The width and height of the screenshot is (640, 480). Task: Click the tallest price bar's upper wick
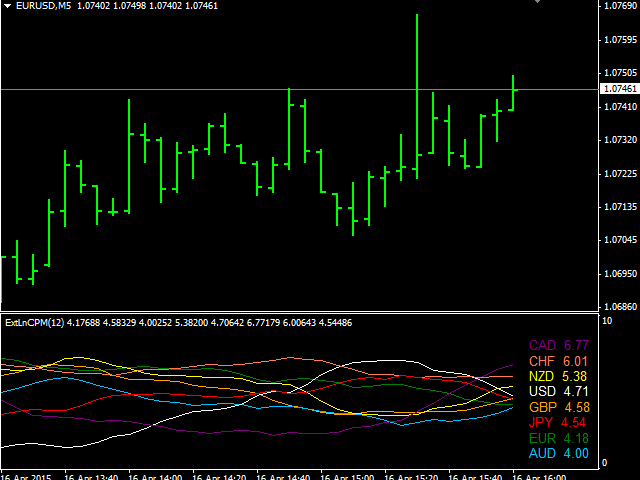tap(417, 40)
